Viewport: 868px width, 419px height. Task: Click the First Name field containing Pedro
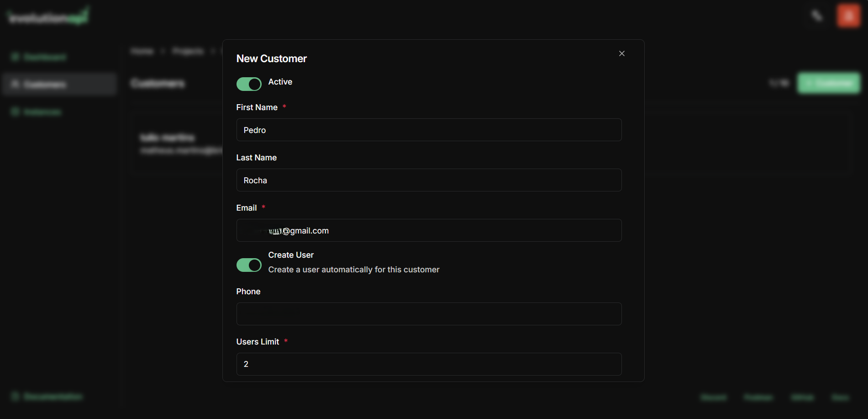click(428, 130)
